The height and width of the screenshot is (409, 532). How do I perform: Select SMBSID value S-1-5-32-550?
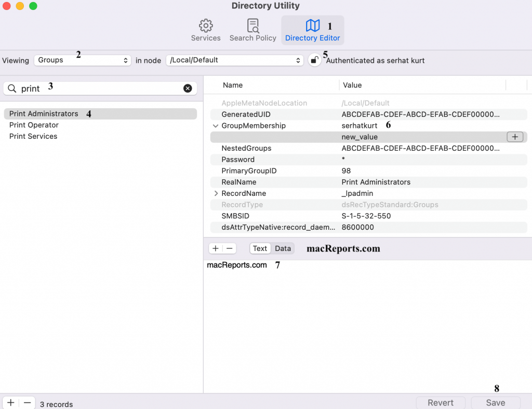pyautogui.click(x=366, y=216)
